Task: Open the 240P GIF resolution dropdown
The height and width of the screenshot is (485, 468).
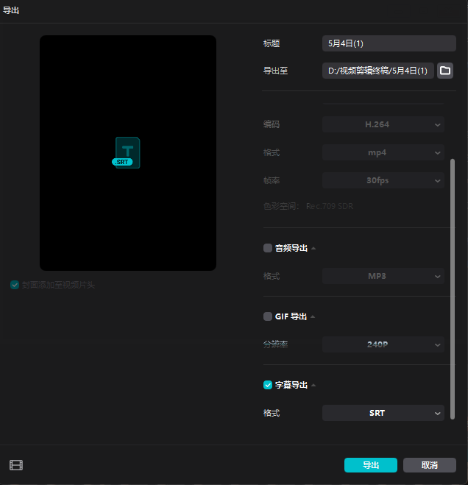Action: click(383, 344)
